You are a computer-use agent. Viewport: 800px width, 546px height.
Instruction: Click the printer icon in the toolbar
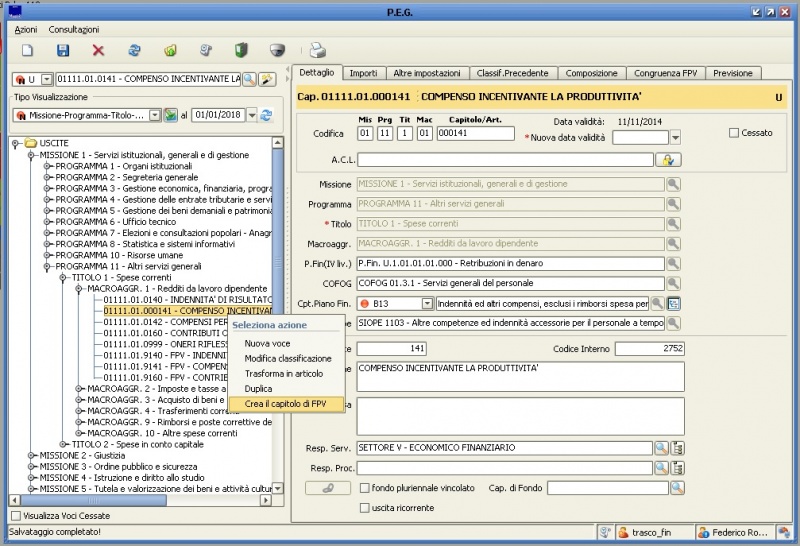click(318, 50)
